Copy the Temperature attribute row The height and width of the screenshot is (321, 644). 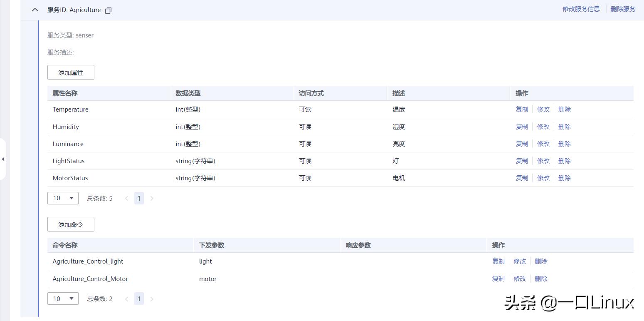tap(521, 109)
